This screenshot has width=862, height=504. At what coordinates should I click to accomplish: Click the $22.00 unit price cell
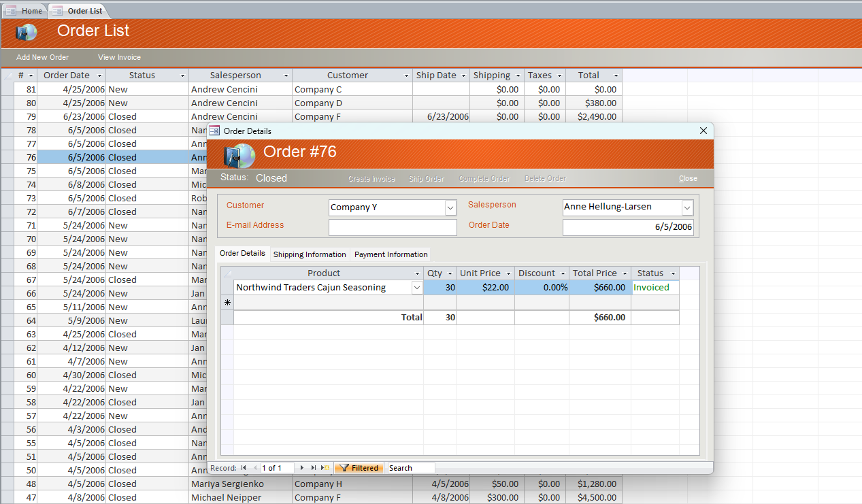point(485,288)
